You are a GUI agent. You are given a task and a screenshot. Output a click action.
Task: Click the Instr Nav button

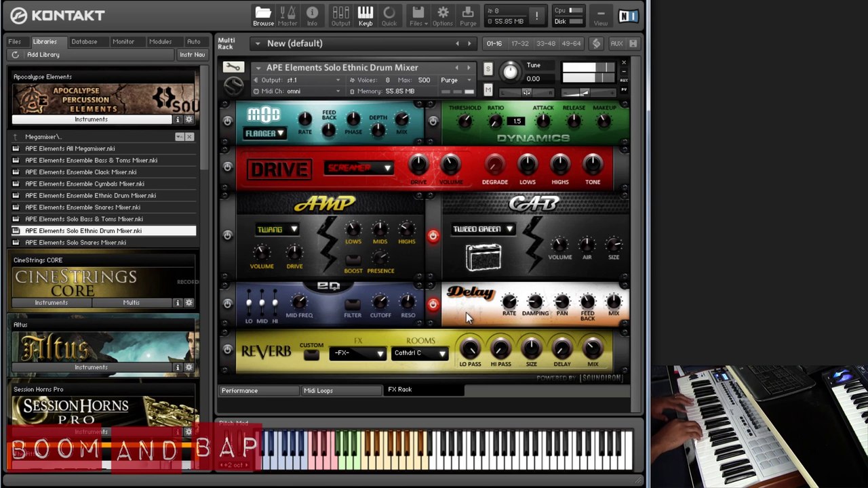pyautogui.click(x=192, y=55)
